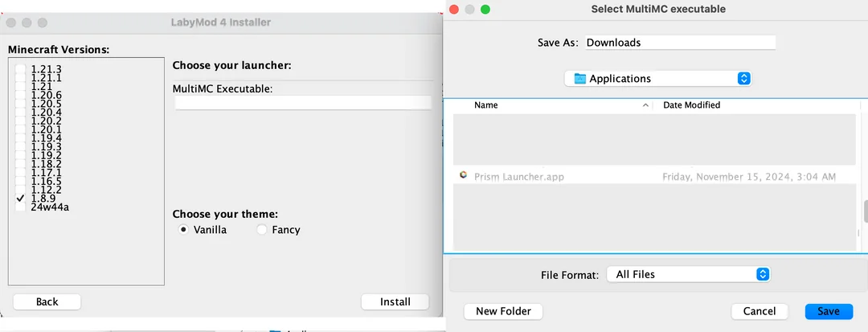868x332 pixels.
Task: Enable the 24w44a snapshot version checkbox
Action: point(20,207)
